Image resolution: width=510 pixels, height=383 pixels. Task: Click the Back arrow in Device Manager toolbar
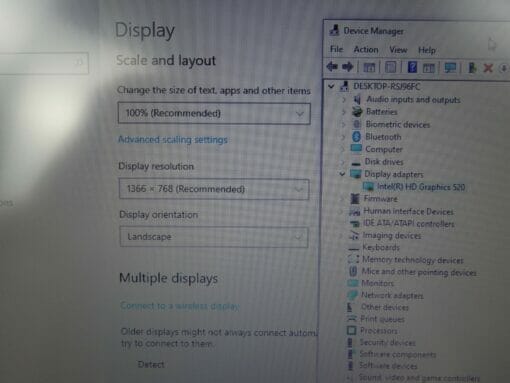[332, 67]
